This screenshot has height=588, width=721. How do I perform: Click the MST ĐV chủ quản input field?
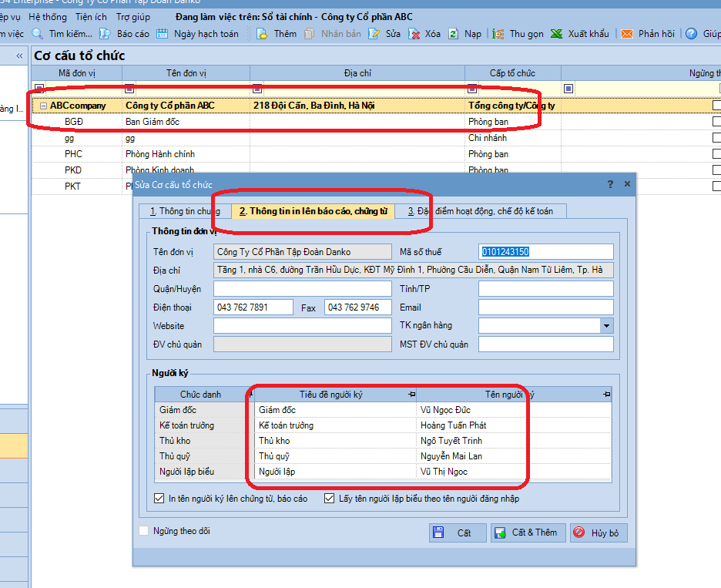click(x=546, y=344)
